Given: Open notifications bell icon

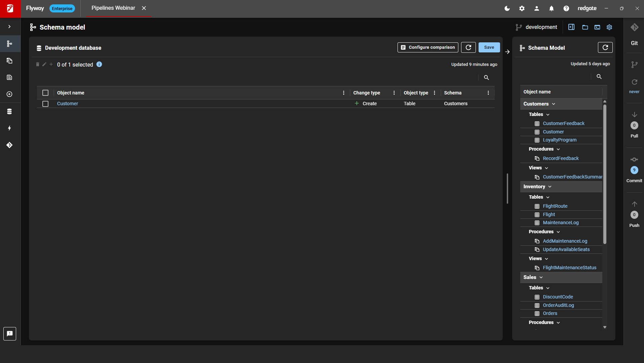Looking at the screenshot, I should click(552, 8).
